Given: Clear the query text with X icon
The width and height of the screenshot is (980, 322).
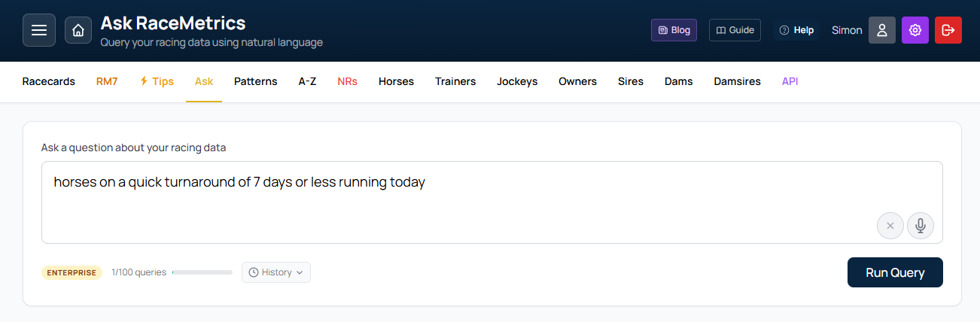Looking at the screenshot, I should pyautogui.click(x=890, y=226).
